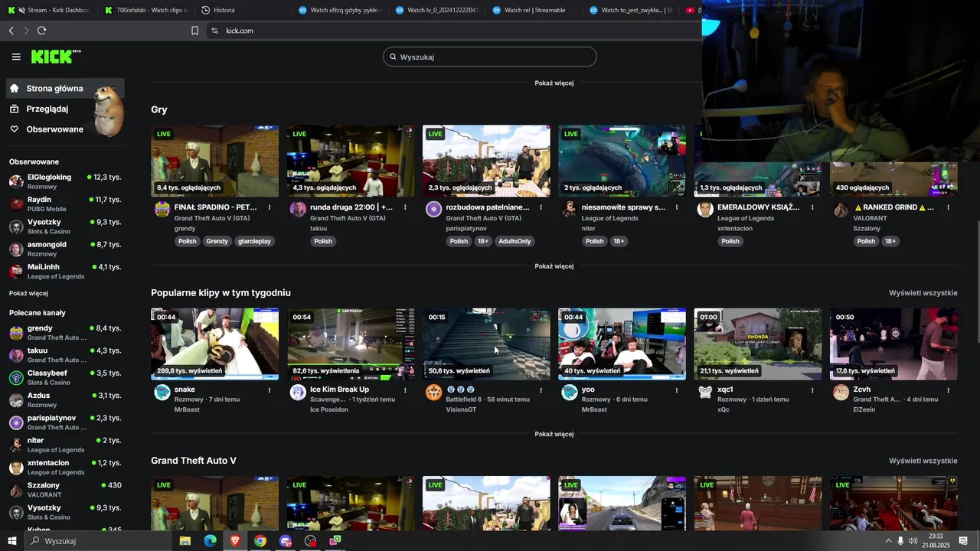Image resolution: width=980 pixels, height=551 pixels.
Task: Open the Battlefield 6 clip thumbnail
Action: pyautogui.click(x=486, y=344)
